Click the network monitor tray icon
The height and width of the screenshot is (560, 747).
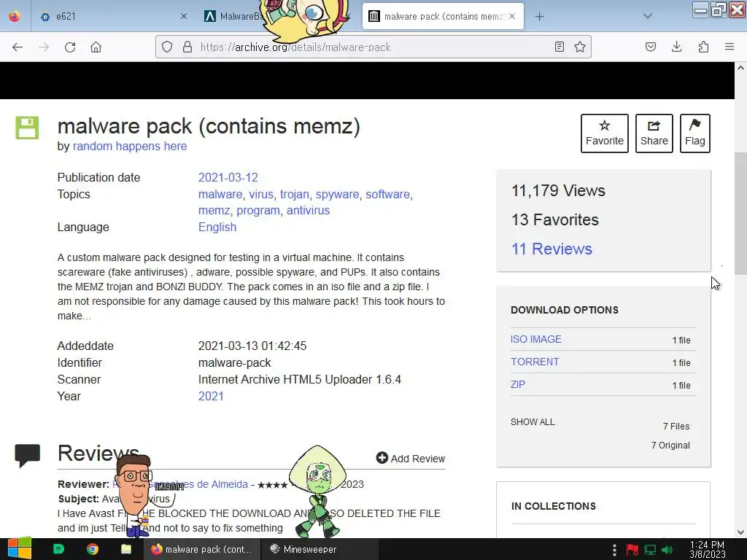[x=650, y=550]
